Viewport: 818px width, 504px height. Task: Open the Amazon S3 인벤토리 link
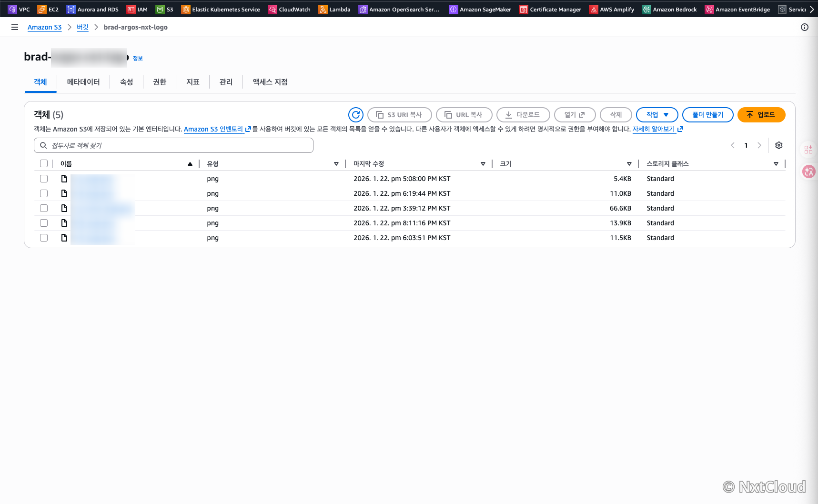click(x=217, y=129)
